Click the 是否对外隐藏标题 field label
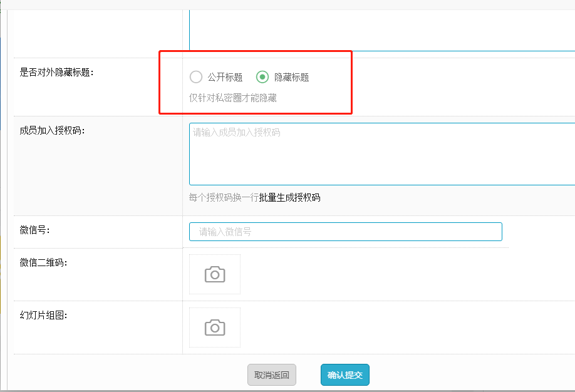 [56, 73]
